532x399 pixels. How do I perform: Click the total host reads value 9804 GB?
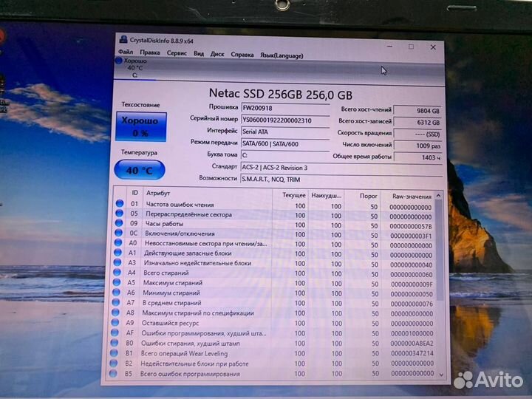point(417,111)
